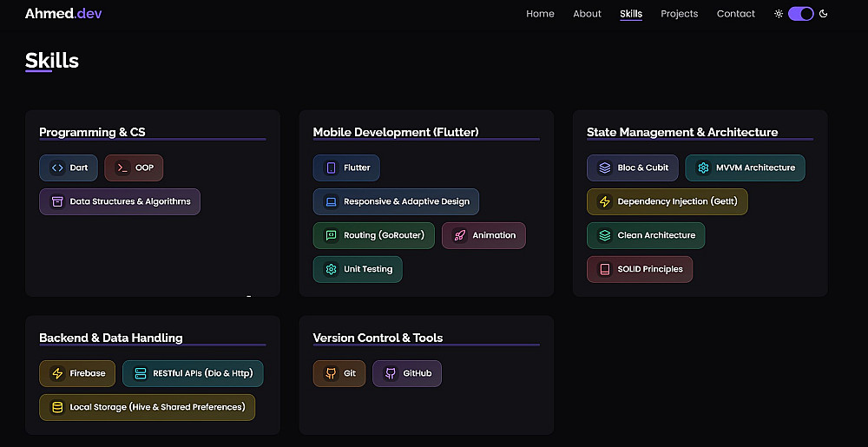The height and width of the screenshot is (447, 868).
Task: Click the Bloc & Cubit layers icon
Action: (605, 168)
